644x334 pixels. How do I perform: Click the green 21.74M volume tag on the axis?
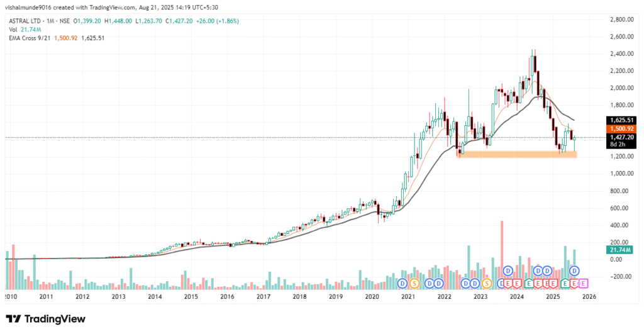point(621,250)
